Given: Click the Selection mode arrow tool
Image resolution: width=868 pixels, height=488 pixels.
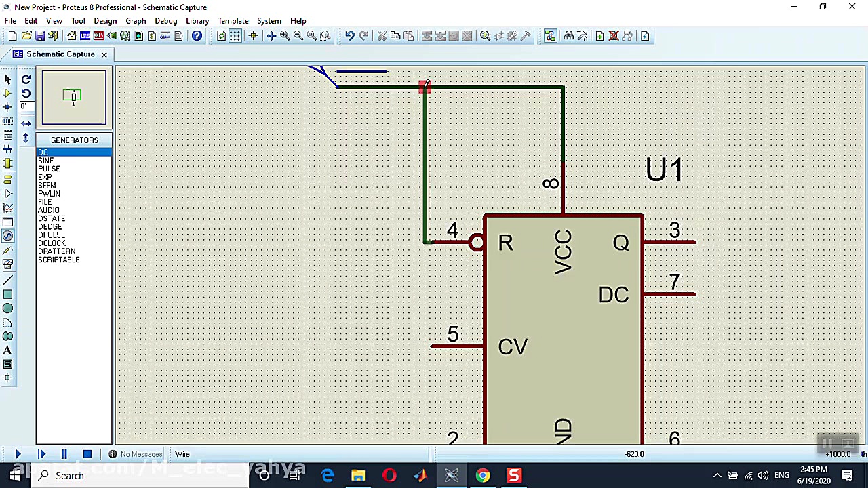Looking at the screenshot, I should click(7, 79).
